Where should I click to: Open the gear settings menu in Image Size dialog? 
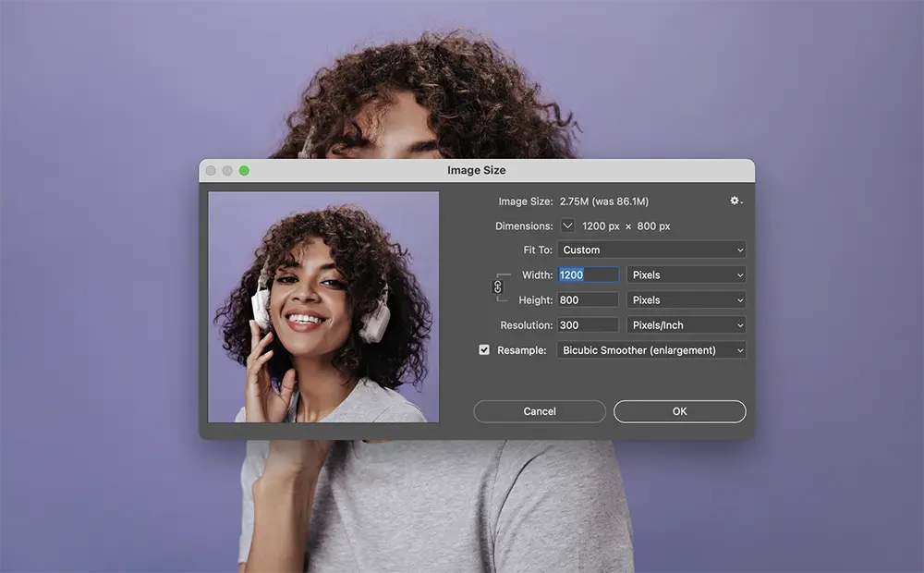pyautogui.click(x=736, y=201)
